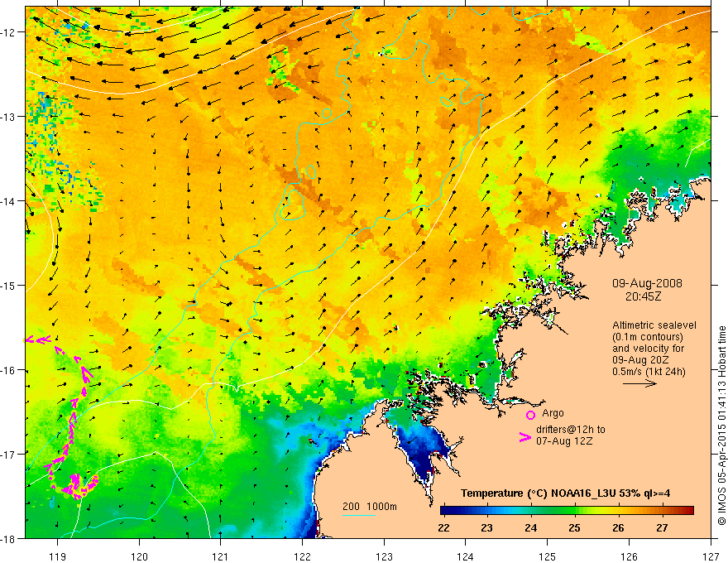Click the color bar label '26'
Screen dimensions: 728x563
(618, 527)
